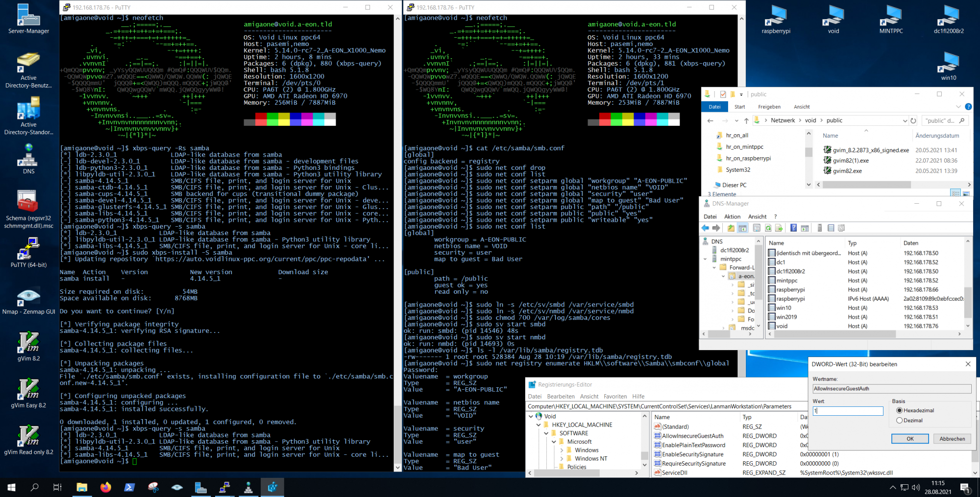Open the Active Directory-Benutzer desktop shortcut
This screenshot has height=497, width=980.
(x=28, y=70)
